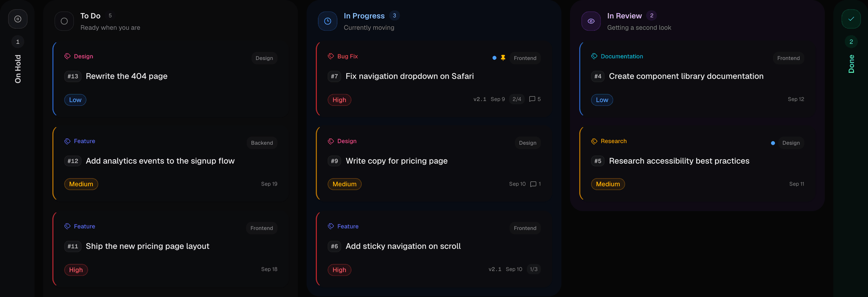This screenshot has width=868, height=297.
Task: Click the 2/4 subtask progress badge
Action: tap(516, 99)
